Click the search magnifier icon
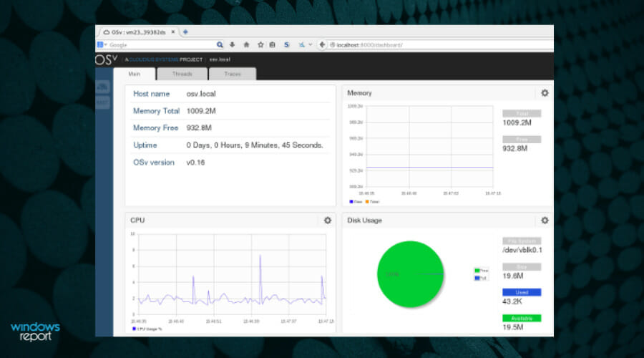 point(220,45)
